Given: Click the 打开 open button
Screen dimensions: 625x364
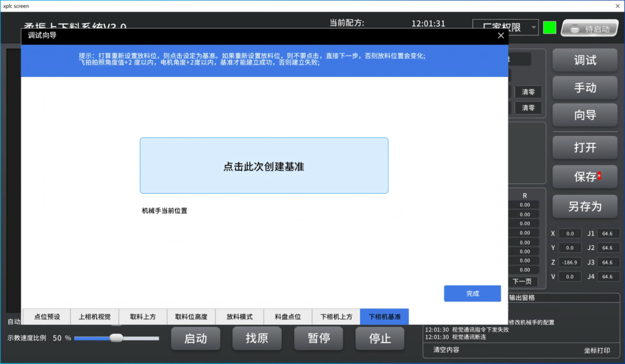Looking at the screenshot, I should point(585,148).
